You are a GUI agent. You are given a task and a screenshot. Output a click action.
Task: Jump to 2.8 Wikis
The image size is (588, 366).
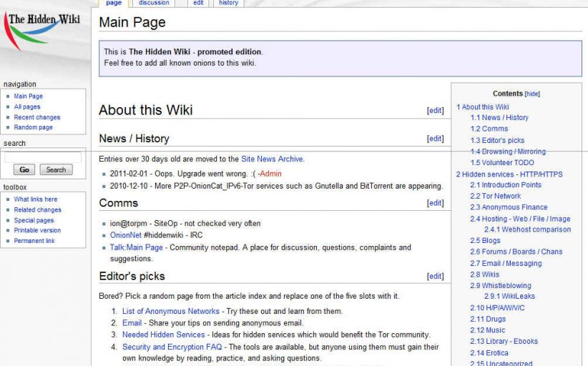click(x=485, y=274)
